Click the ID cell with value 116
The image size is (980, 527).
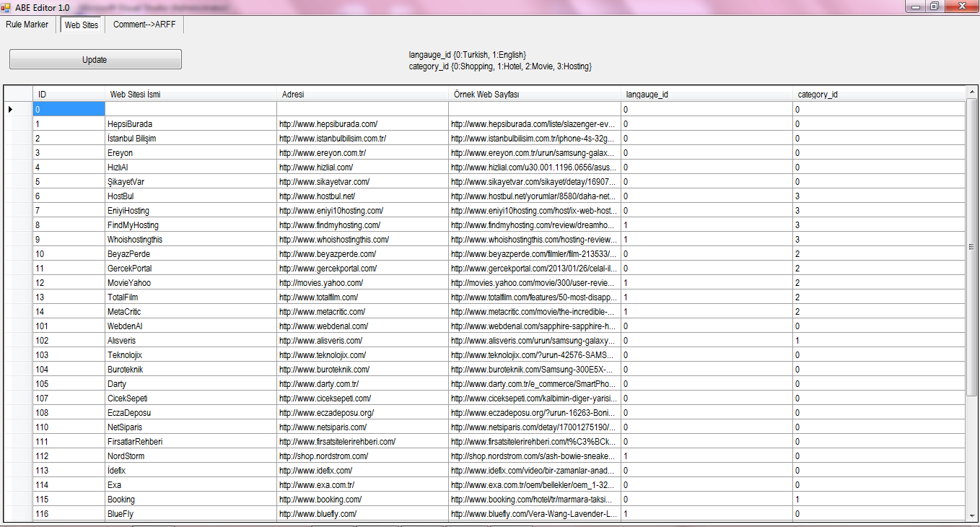69,513
